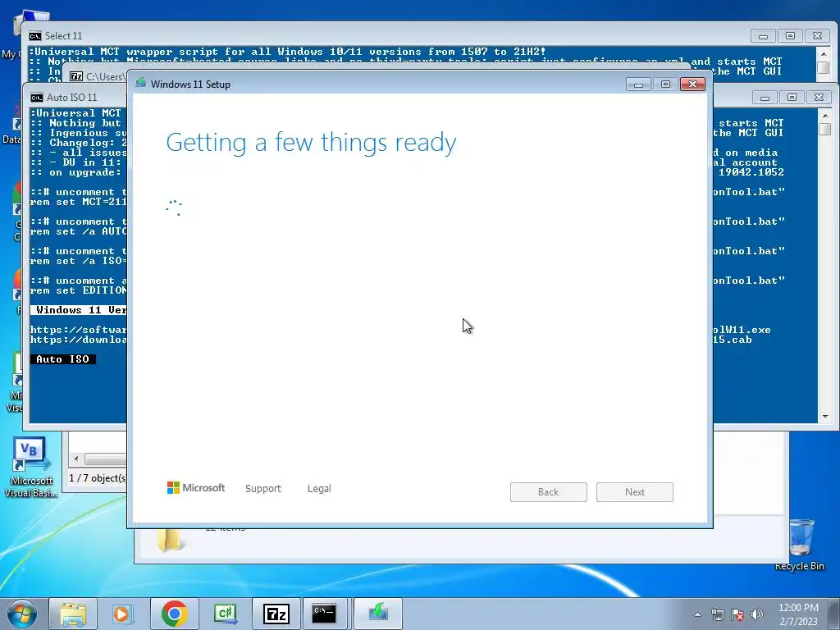Image resolution: width=840 pixels, height=630 pixels.
Task: Open Windows Explorer from the taskbar
Action: point(73,614)
